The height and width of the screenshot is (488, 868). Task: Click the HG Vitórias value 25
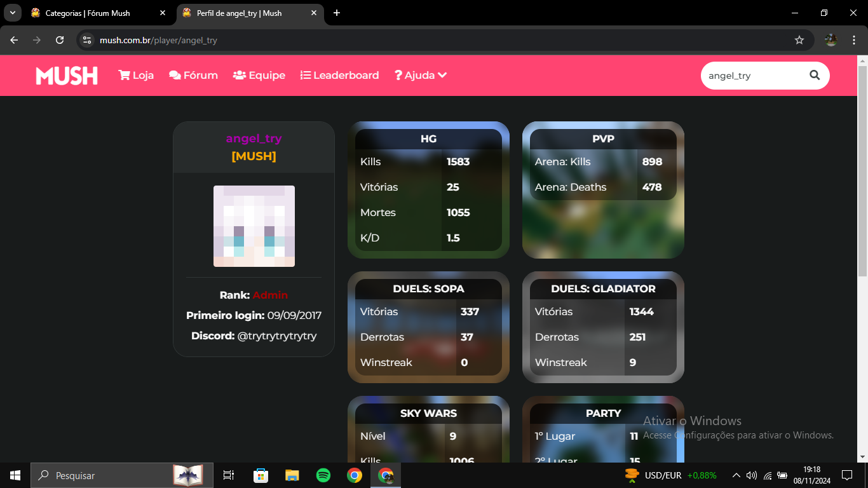click(x=453, y=187)
